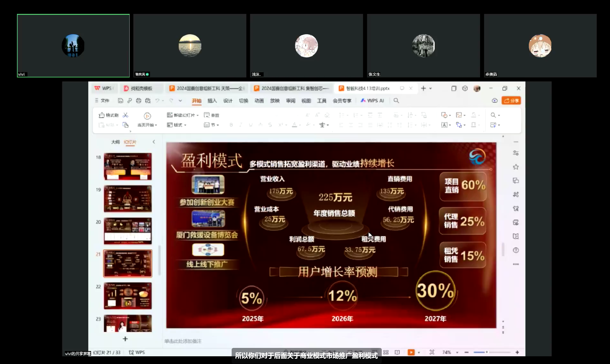Screen dimensions: 610x364
Task: Click the cloud upload icon beside 分享
Action: (x=494, y=101)
